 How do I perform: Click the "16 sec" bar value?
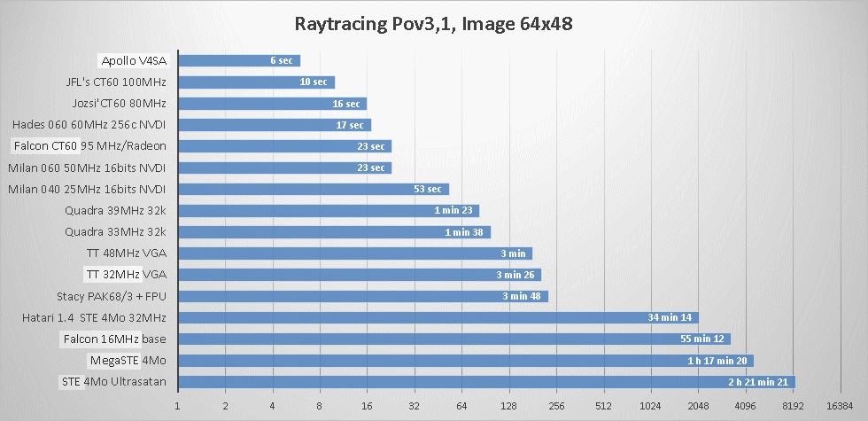coord(346,104)
